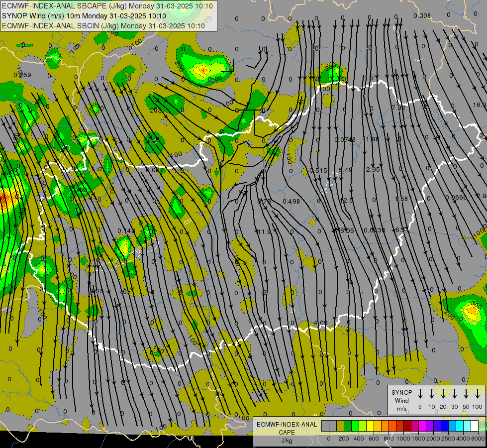
Task: Click the 100 m/s arrow in wind legend
Action: click(x=478, y=393)
